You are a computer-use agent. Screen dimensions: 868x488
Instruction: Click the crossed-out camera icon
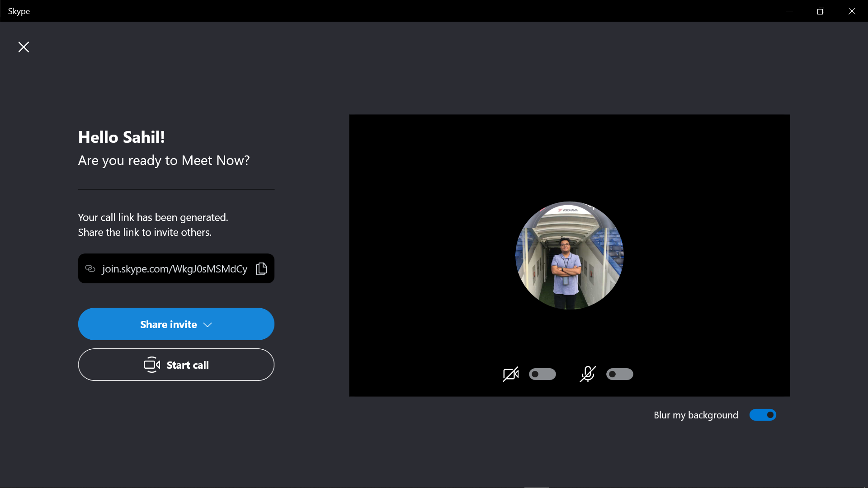511,374
